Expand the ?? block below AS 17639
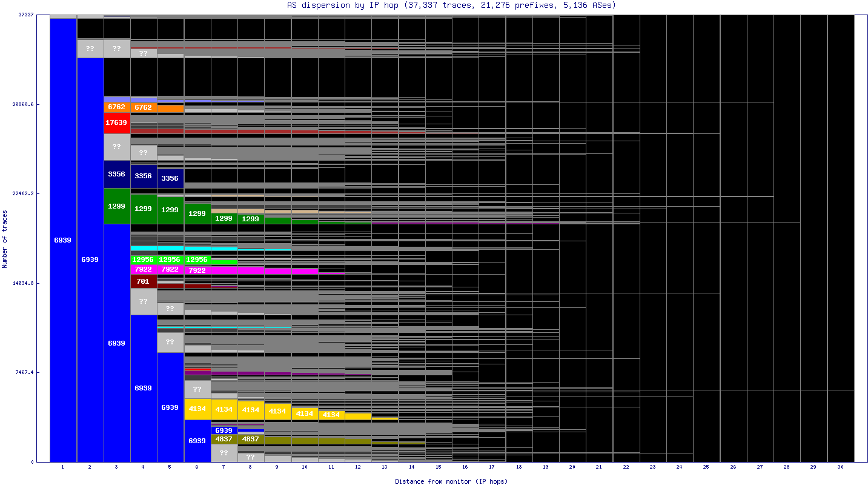Image resolution: width=868 pixels, height=485 pixels. [x=117, y=146]
